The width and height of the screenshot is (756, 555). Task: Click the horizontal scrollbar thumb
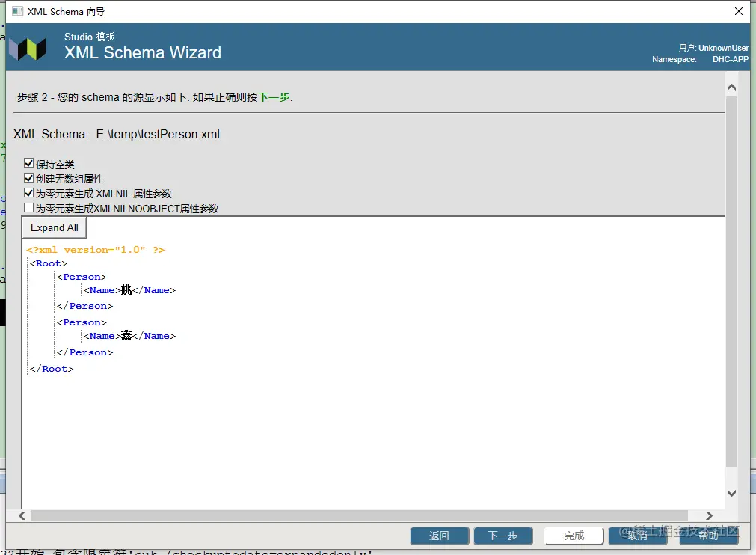(x=360, y=515)
